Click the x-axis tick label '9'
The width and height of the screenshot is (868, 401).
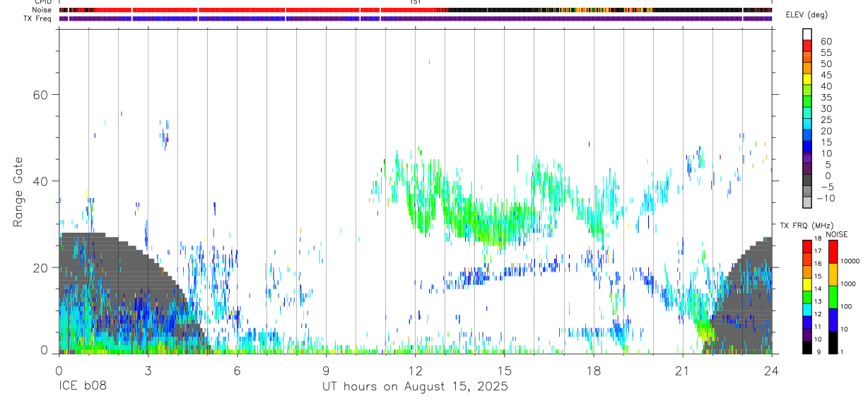point(326,370)
